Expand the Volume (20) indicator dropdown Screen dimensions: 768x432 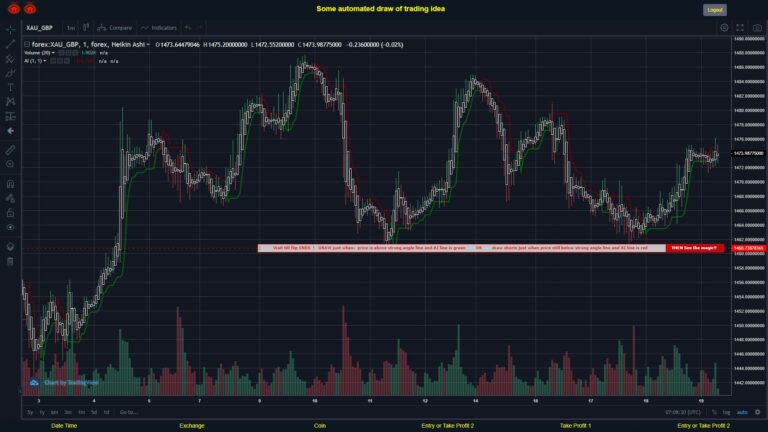point(53,53)
